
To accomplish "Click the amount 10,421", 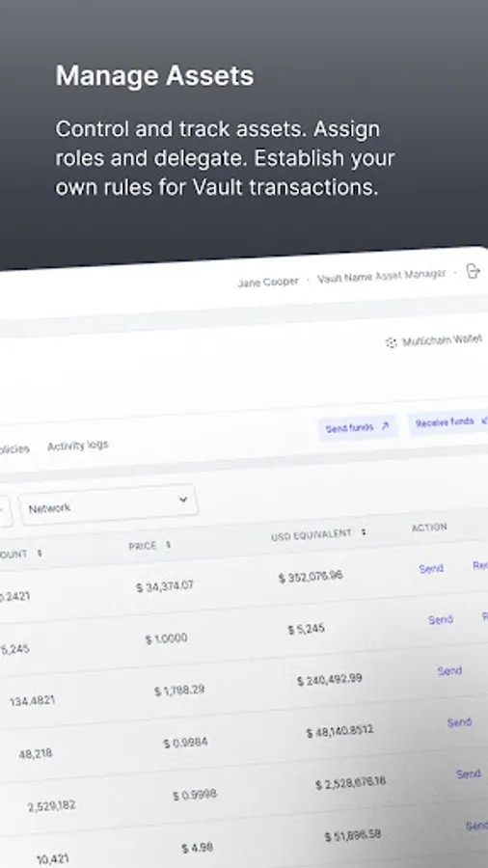I will (x=53, y=858).
